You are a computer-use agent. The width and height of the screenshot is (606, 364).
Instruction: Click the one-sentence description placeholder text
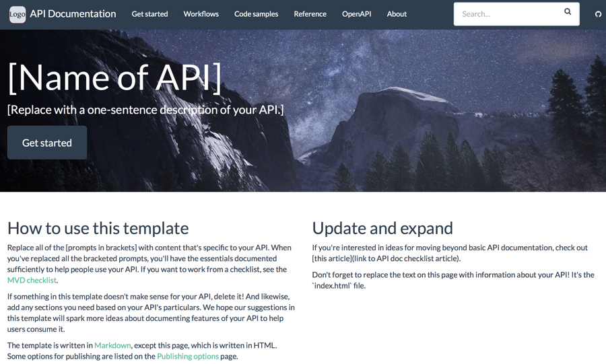[x=145, y=110]
